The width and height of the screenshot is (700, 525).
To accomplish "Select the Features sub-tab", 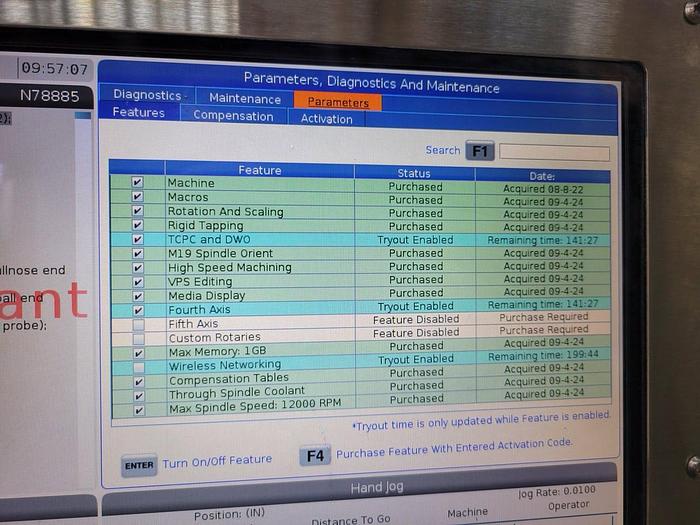I will pos(139,113).
